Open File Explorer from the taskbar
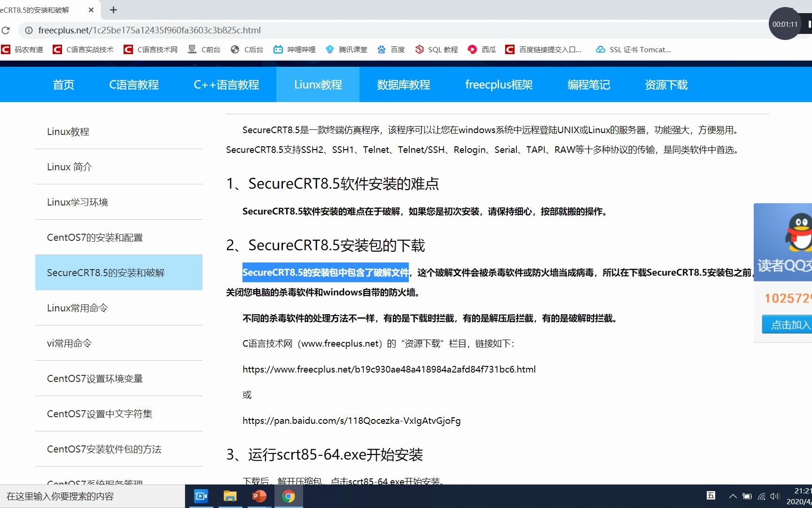812x508 pixels. pos(230,496)
